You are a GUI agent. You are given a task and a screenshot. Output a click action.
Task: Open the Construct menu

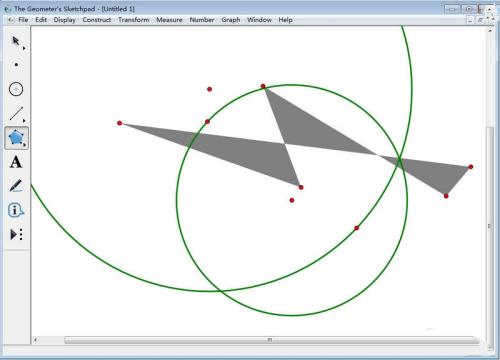pos(97,20)
